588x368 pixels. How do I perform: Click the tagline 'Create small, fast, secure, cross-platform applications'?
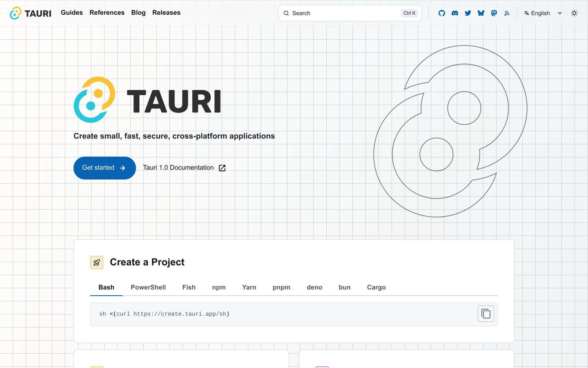174,136
